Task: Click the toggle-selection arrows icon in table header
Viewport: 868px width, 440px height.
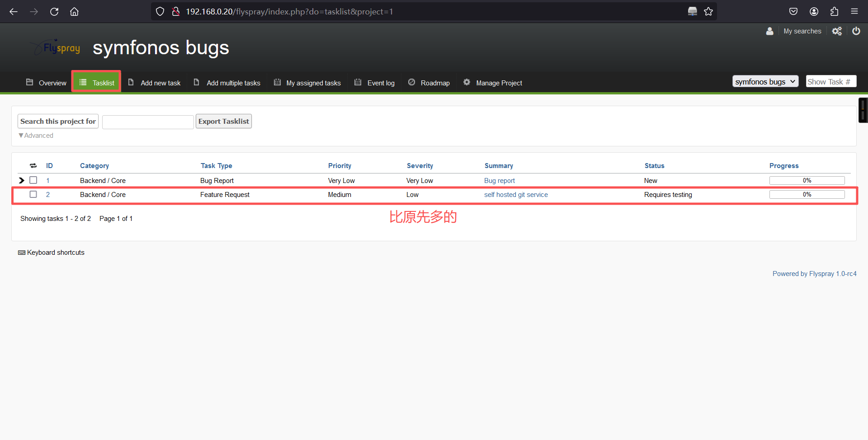Action: click(x=33, y=166)
